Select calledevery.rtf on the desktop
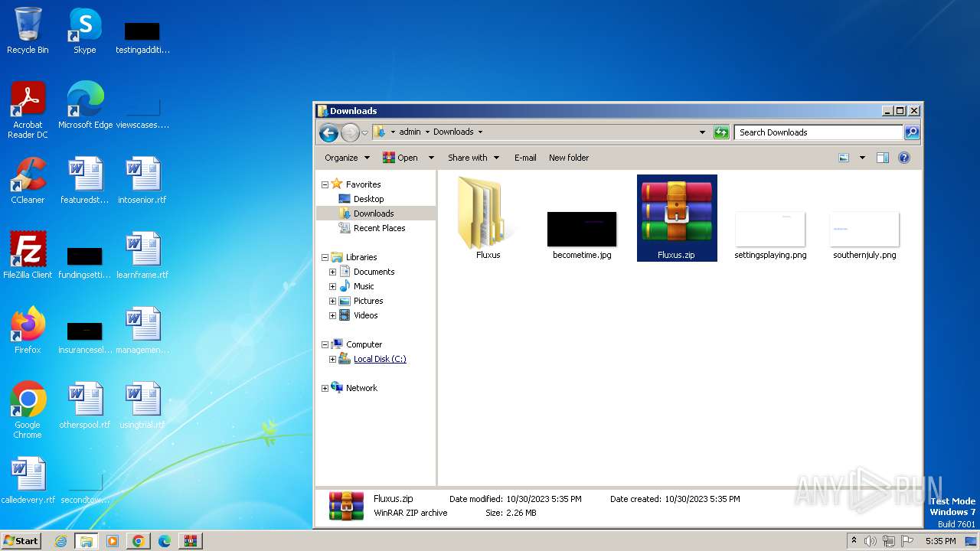980x551 pixels. point(28,481)
